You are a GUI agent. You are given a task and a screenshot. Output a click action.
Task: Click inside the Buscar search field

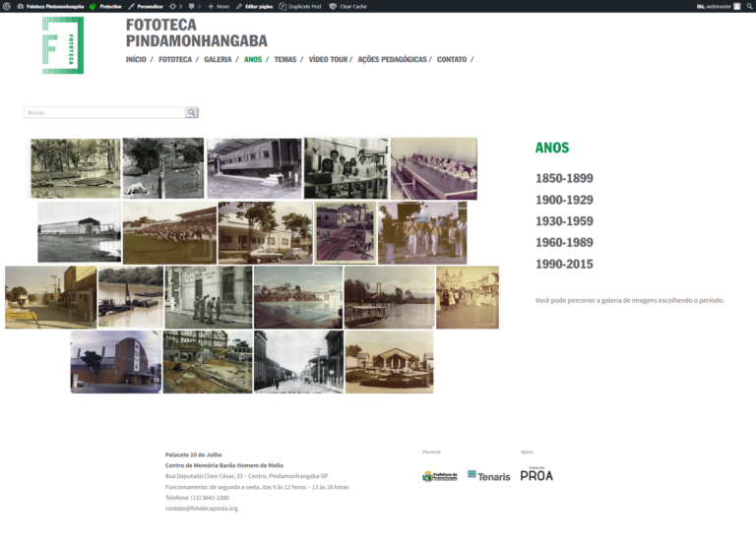[103, 113]
